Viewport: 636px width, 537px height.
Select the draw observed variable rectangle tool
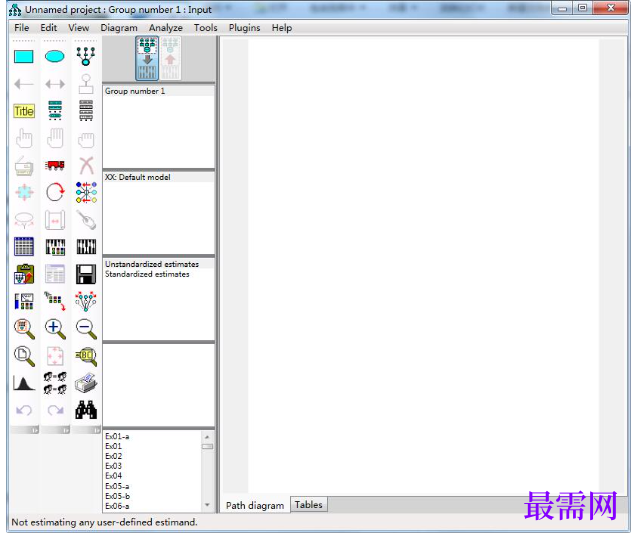click(x=24, y=56)
